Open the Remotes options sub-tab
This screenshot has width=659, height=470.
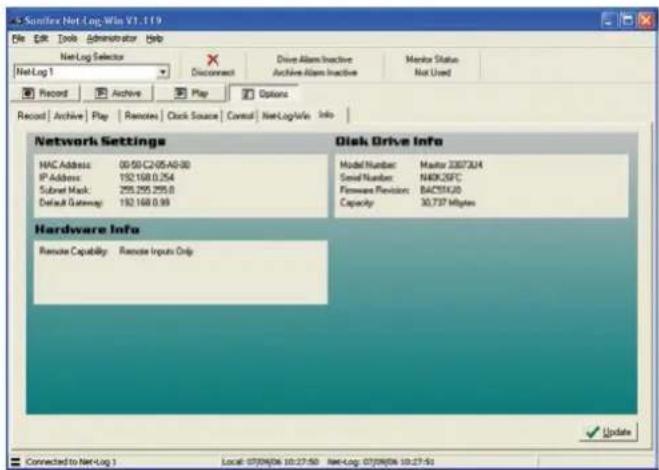coord(142,116)
